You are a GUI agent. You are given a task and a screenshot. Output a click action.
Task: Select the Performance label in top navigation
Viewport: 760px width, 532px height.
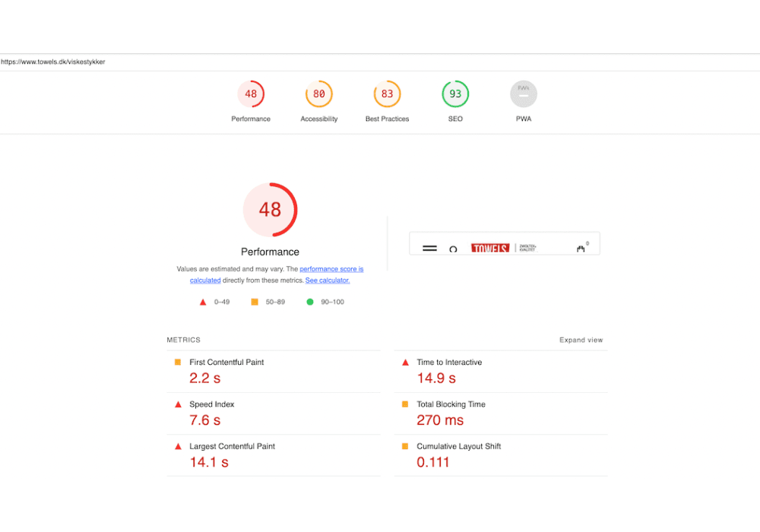(x=251, y=119)
